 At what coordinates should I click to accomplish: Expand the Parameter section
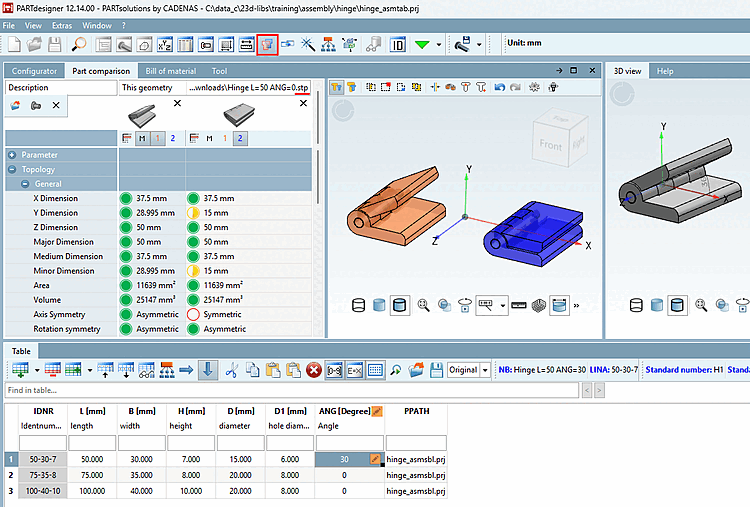(12, 155)
